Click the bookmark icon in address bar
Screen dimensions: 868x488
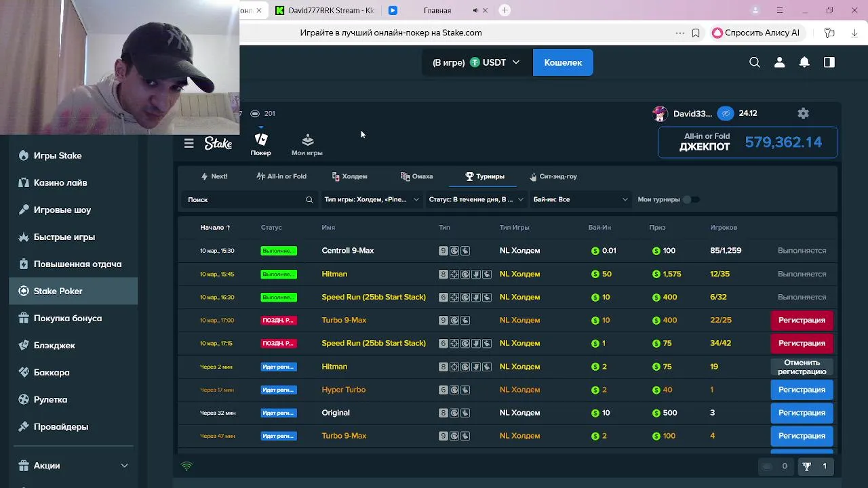pyautogui.click(x=696, y=33)
